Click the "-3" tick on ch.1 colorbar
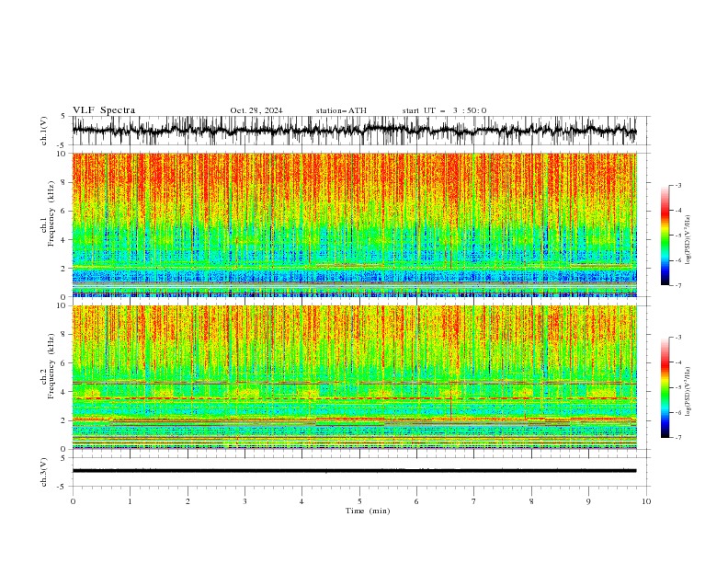Viewport: 728px width, 563px height. [678, 185]
